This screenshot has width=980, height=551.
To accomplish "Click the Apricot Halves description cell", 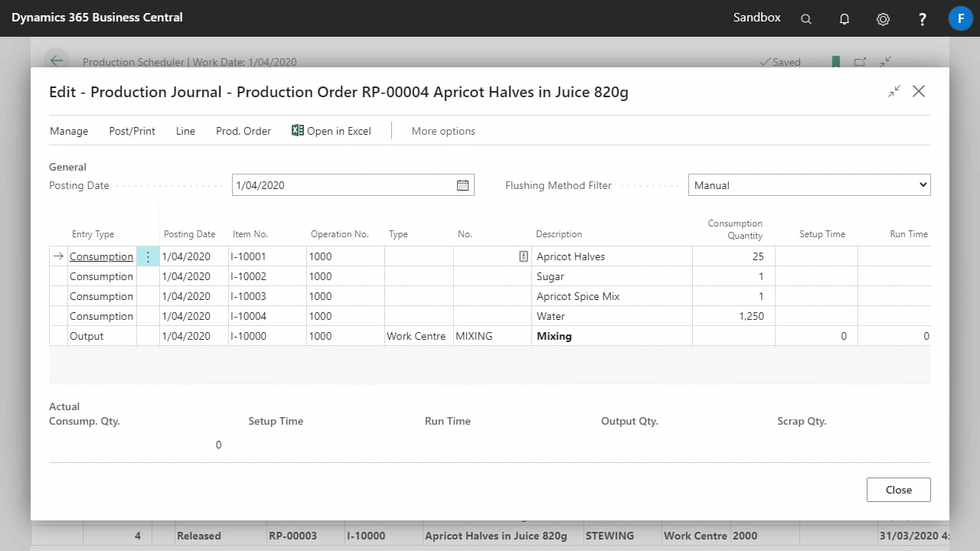I will point(612,256).
